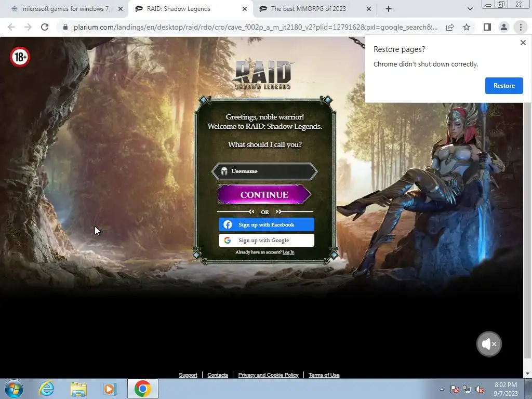Open Privacy and Cookie Policy link
Viewport: 532px width, 399px height.
269,375
